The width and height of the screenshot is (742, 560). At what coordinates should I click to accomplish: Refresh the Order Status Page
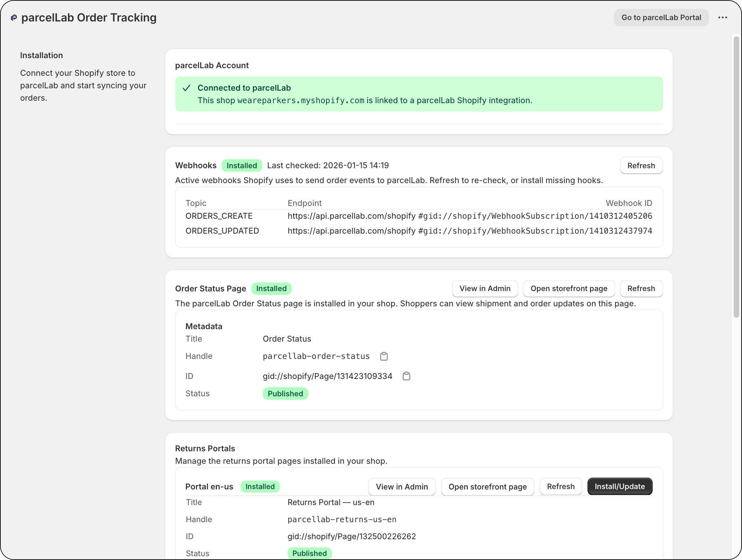coord(641,288)
